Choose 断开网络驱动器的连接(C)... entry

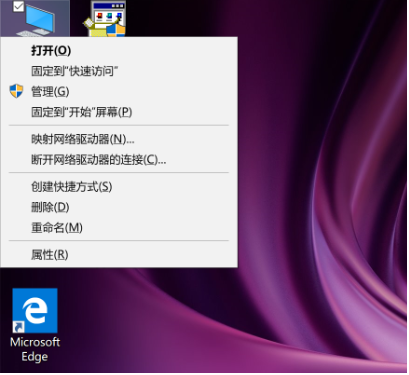pos(119,160)
